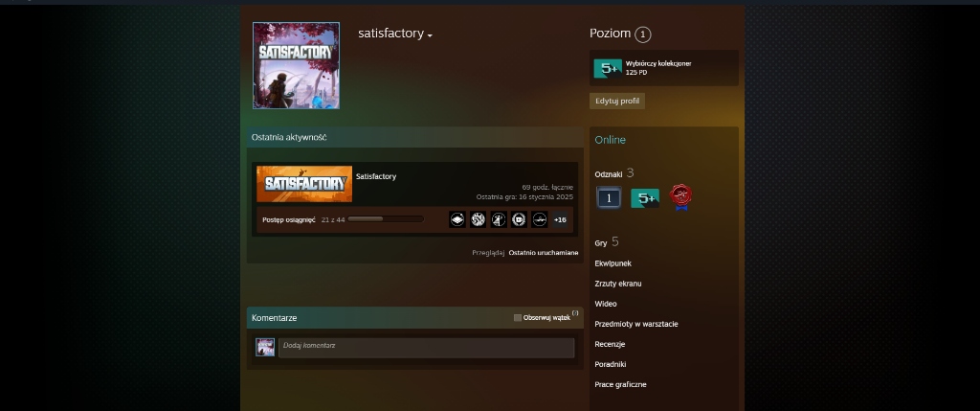Open the Ostatnio uruchamiane link
This screenshot has width=980, height=411.
(x=544, y=253)
